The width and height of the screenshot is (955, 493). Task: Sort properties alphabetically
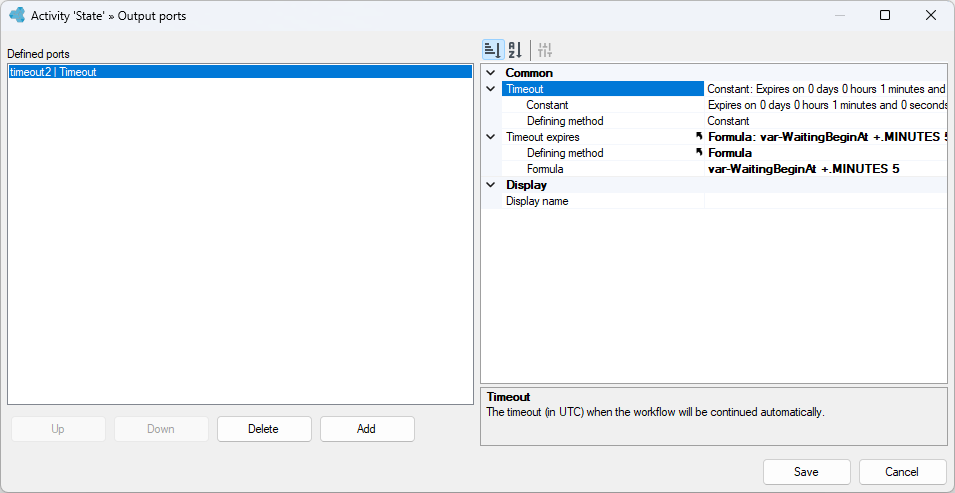click(515, 49)
